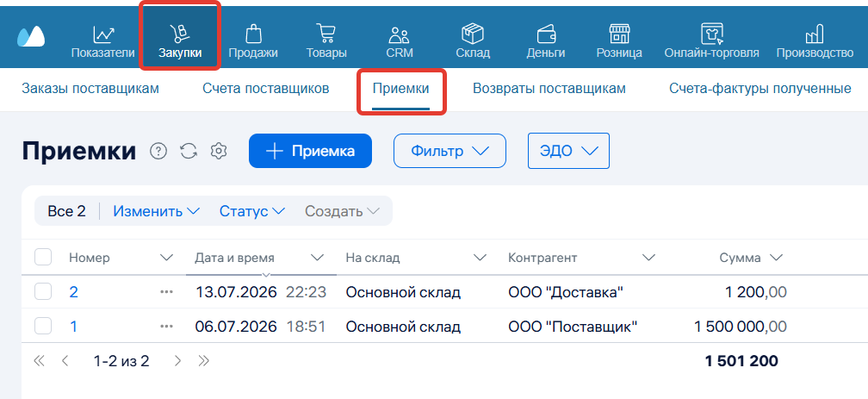Image resolution: width=868 pixels, height=399 pixels.
Task: Open the Производство section
Action: 815,42
